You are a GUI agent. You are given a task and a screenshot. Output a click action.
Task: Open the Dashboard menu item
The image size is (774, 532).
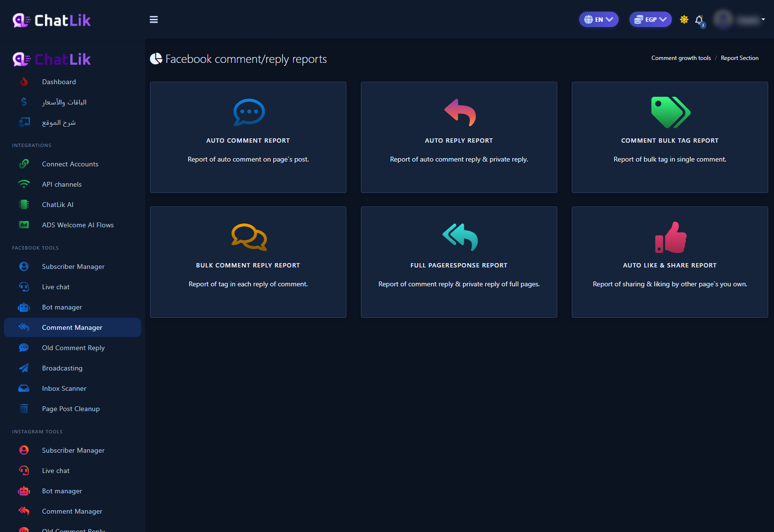pos(73,82)
